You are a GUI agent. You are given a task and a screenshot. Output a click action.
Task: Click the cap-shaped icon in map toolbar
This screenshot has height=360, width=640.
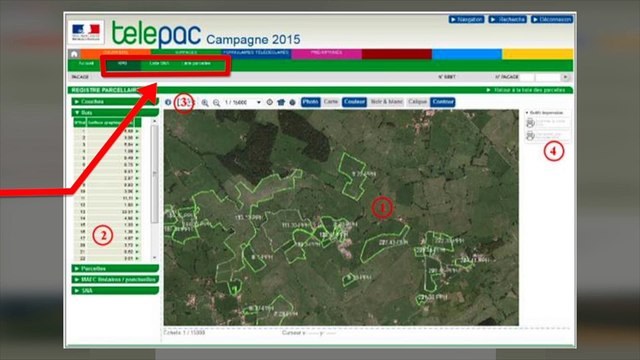pyautogui.click(x=281, y=102)
